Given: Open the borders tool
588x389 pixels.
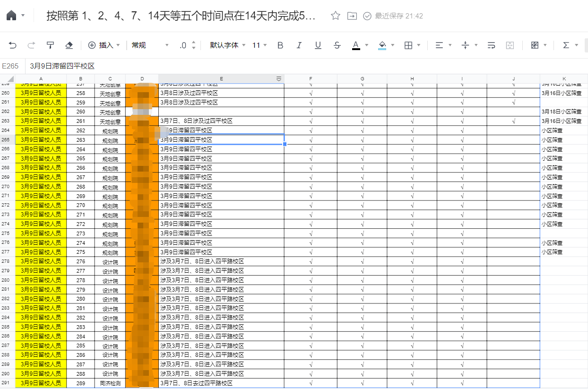Looking at the screenshot, I should [409, 45].
